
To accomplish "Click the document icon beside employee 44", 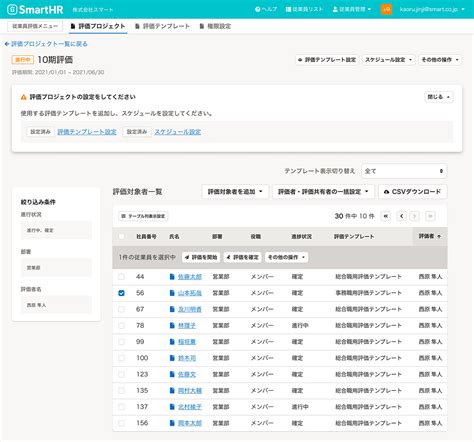I will click(172, 276).
